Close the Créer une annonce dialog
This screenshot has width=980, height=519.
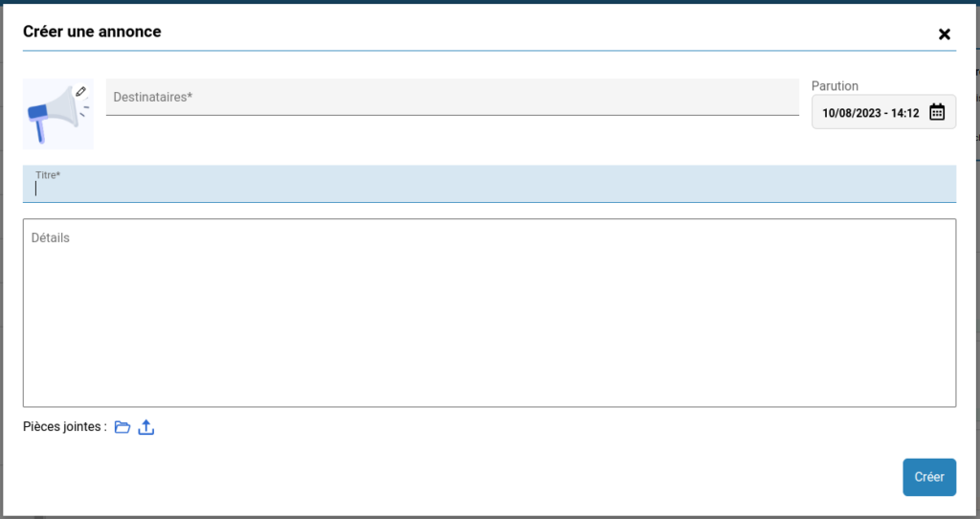point(945,34)
